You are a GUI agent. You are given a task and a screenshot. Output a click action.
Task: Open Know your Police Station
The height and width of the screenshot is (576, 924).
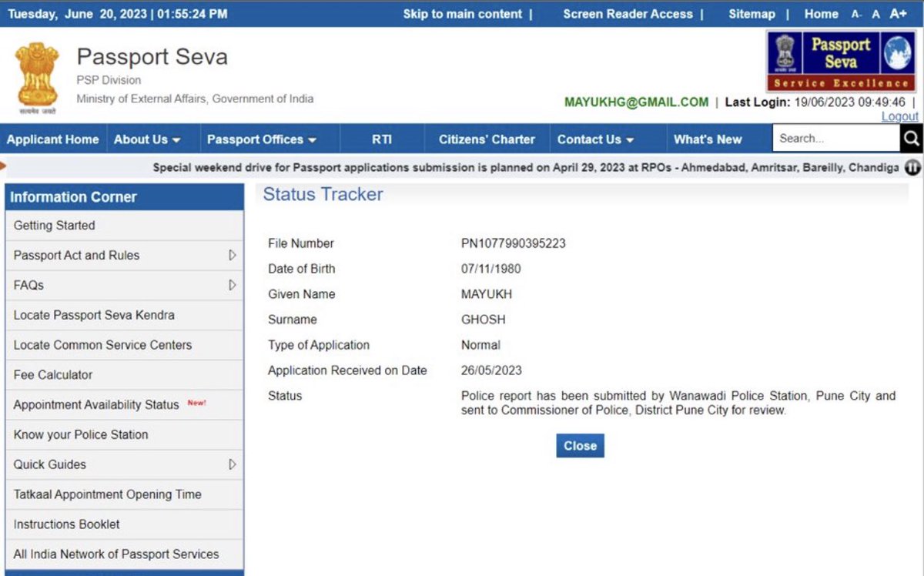click(124, 434)
